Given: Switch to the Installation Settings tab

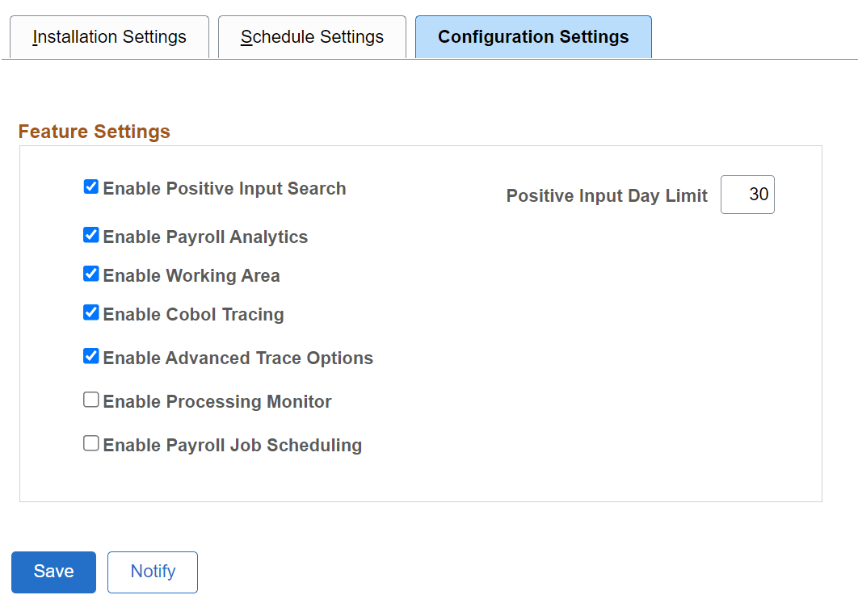Looking at the screenshot, I should click(108, 36).
